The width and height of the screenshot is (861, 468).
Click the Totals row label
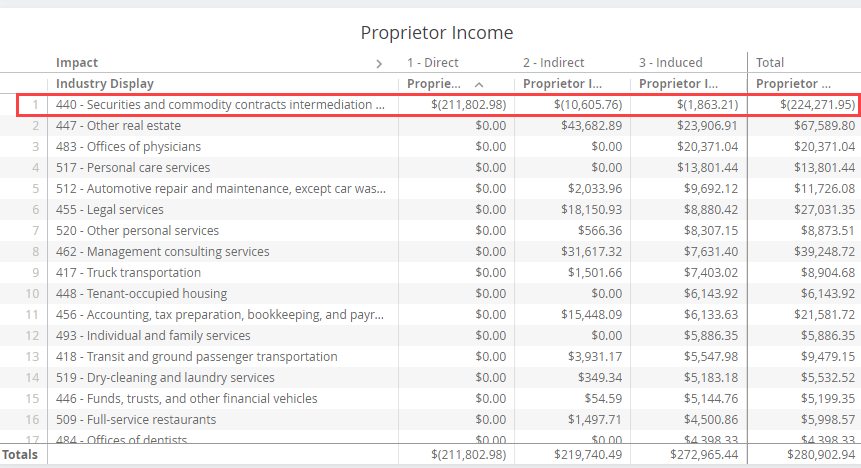point(21,455)
